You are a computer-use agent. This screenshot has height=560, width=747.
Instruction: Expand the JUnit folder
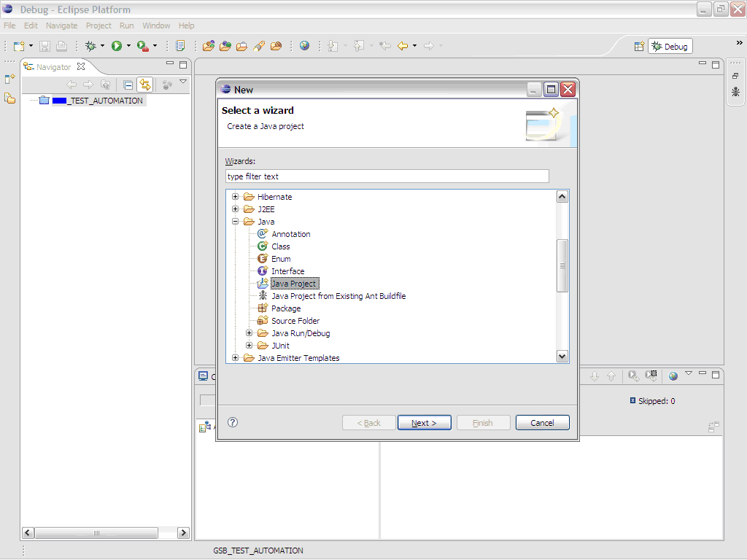coord(249,345)
